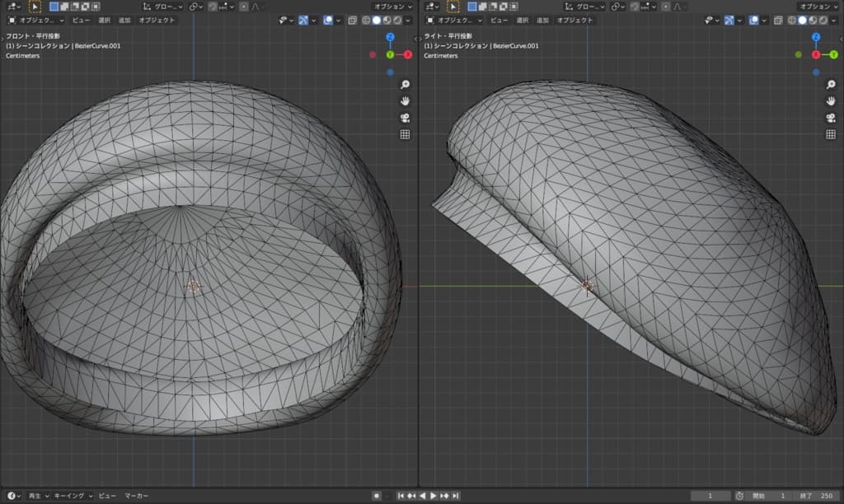844x504 pixels.
Task: Expand the グロー transform orientation dropdown on left
Action: 165,6
